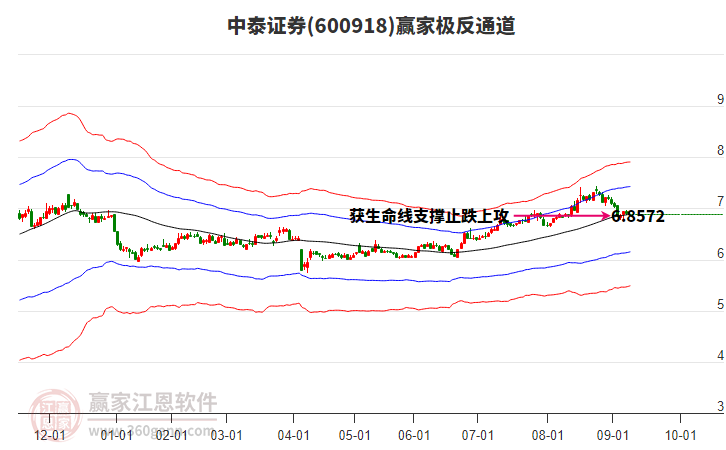Image resolution: width=726 pixels, height=450 pixels.
Task: Click the price axis value 7
Action: pos(720,202)
